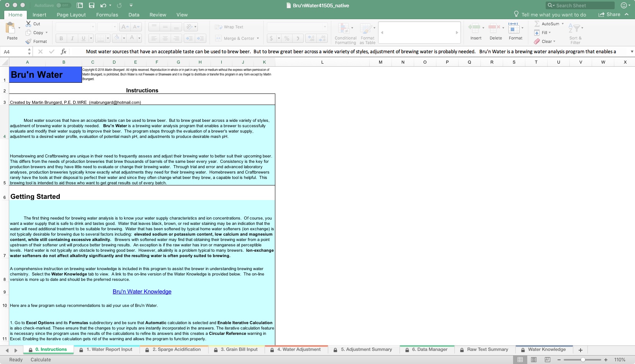Click the Format as Table icon
The height and width of the screenshot is (364, 635).
[x=366, y=28]
